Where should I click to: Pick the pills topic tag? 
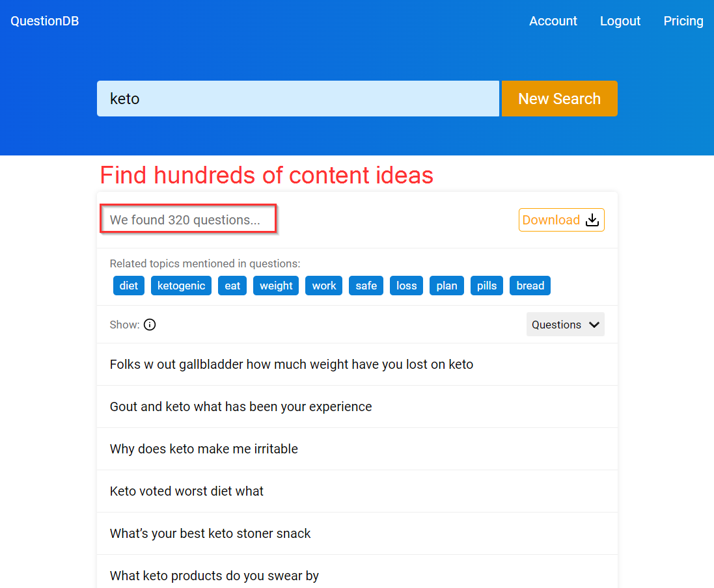tap(487, 286)
